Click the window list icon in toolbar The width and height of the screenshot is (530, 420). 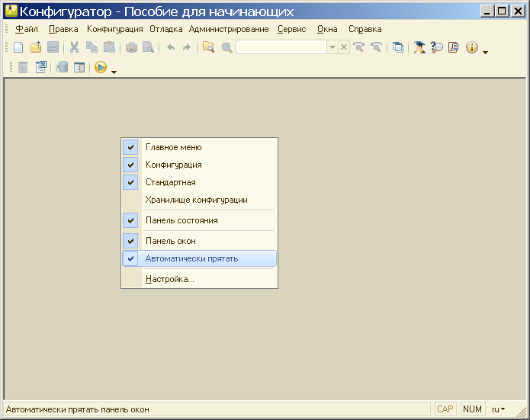397,47
